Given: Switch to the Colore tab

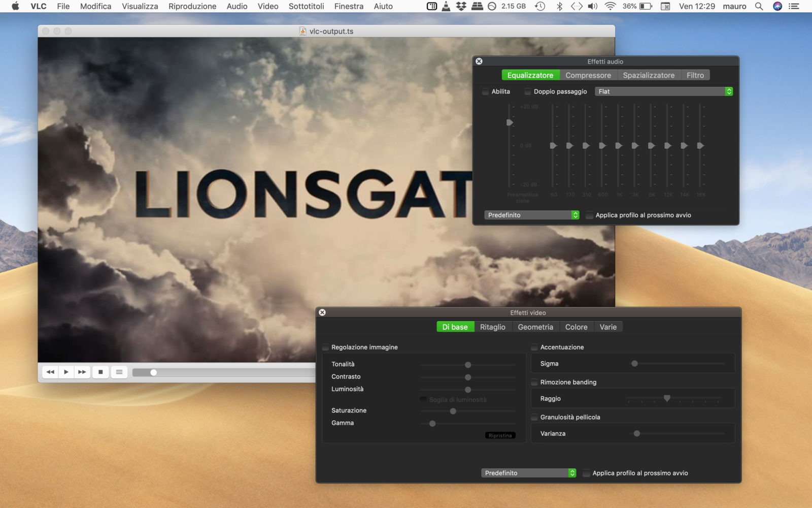Looking at the screenshot, I should (x=577, y=327).
